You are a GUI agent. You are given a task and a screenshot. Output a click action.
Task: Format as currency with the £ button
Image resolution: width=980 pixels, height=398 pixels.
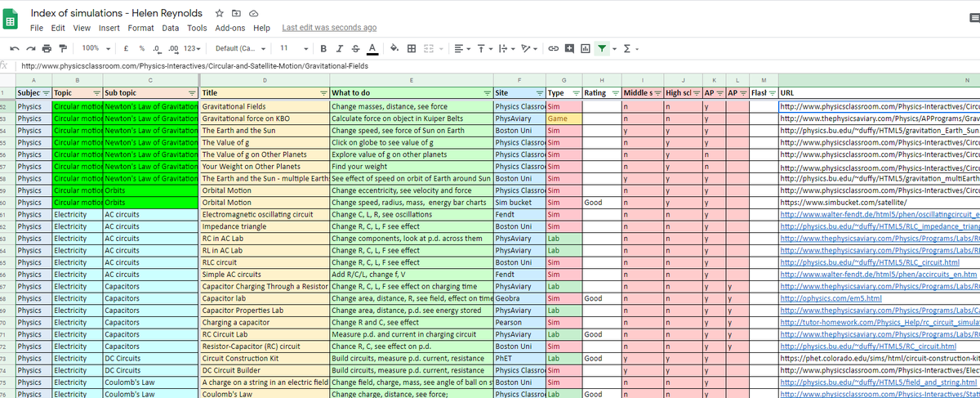[127, 48]
